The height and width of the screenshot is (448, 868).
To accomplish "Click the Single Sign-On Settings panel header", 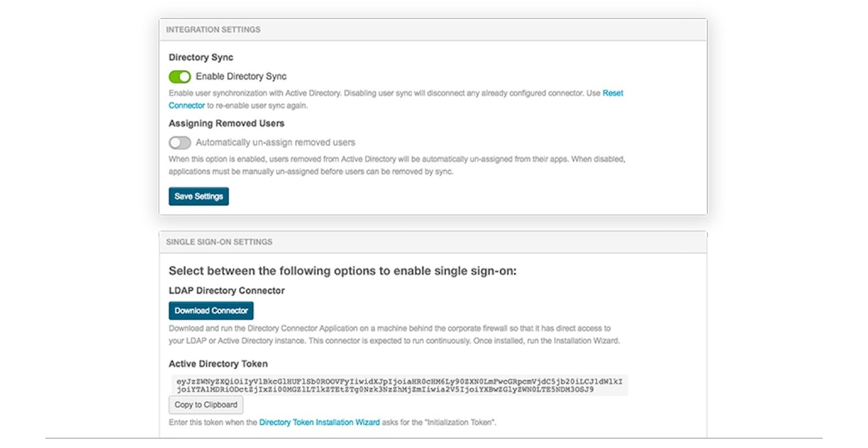I will [219, 242].
